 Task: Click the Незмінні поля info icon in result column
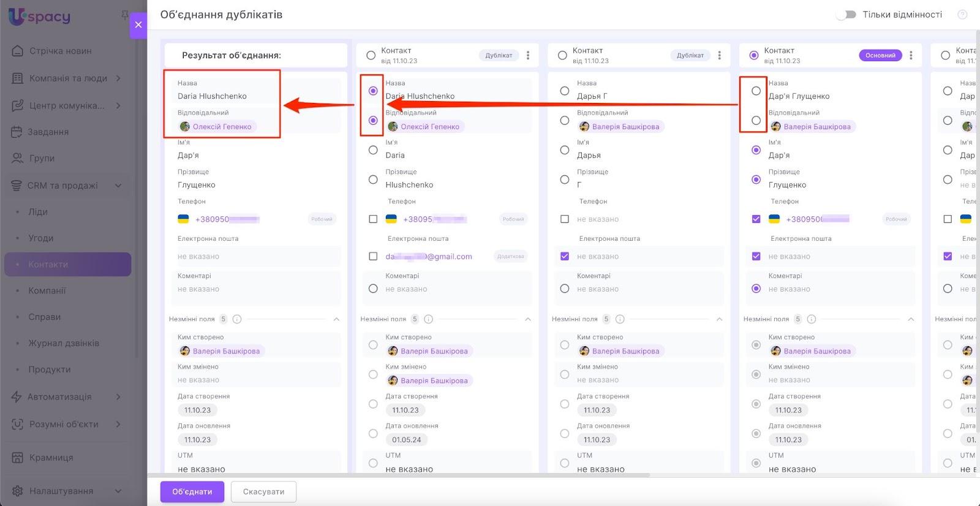tap(237, 319)
